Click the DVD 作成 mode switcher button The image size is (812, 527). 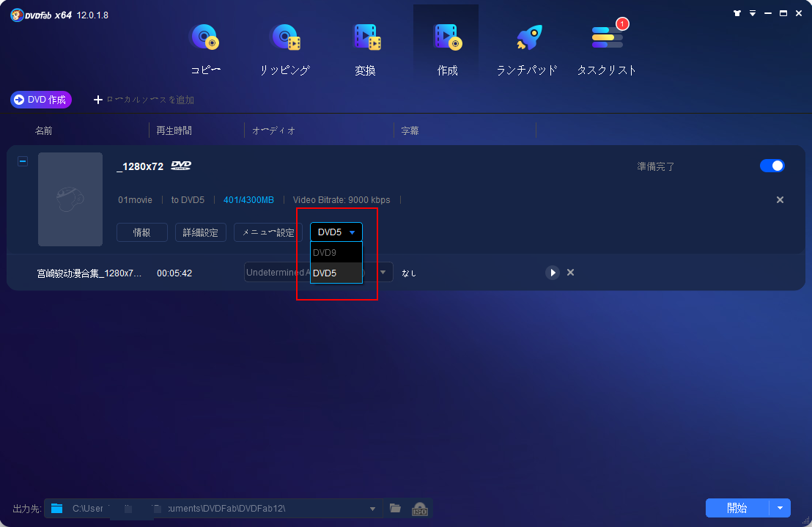[x=41, y=100]
